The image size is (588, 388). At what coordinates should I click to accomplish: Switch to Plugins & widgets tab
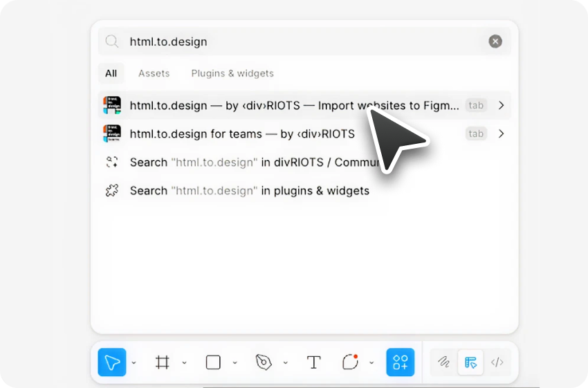[x=232, y=73]
